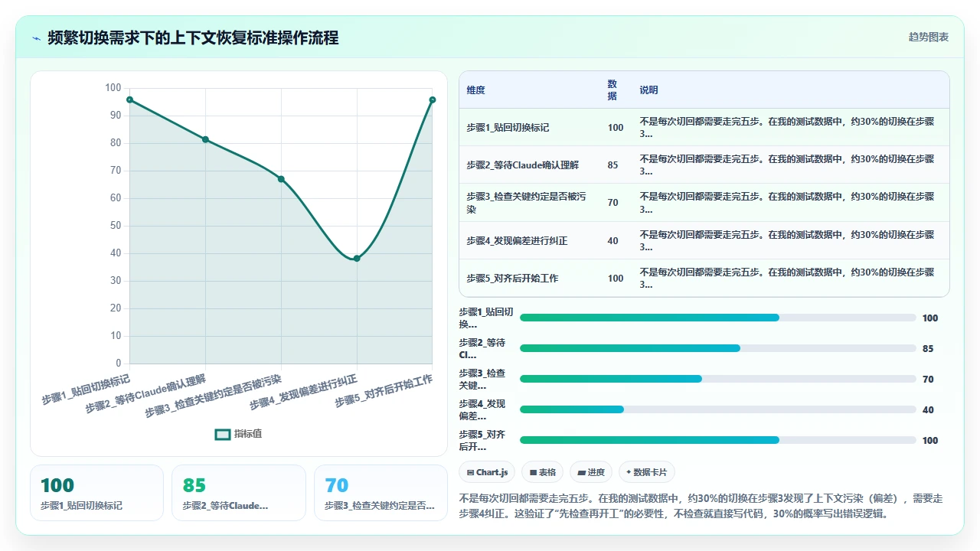Click the chart low point for 步骤4
980x551 pixels.
[357, 259]
